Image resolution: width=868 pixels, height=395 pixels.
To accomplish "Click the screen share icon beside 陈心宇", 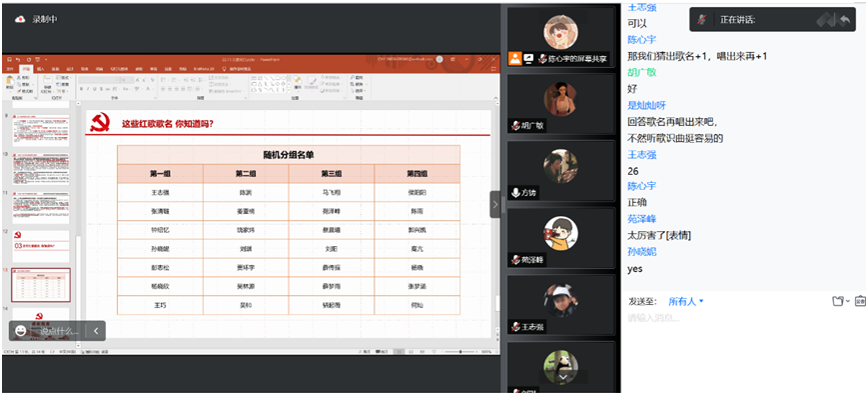I will click(x=528, y=59).
